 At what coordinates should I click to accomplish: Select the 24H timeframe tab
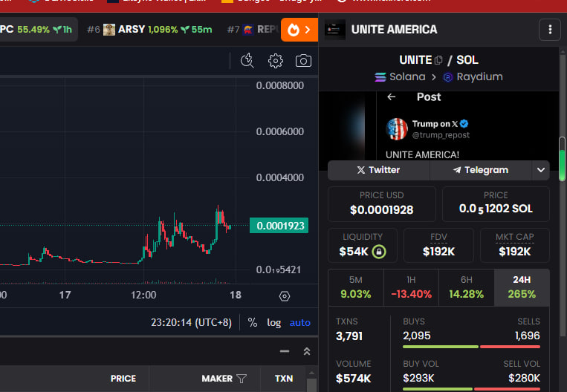click(x=522, y=287)
